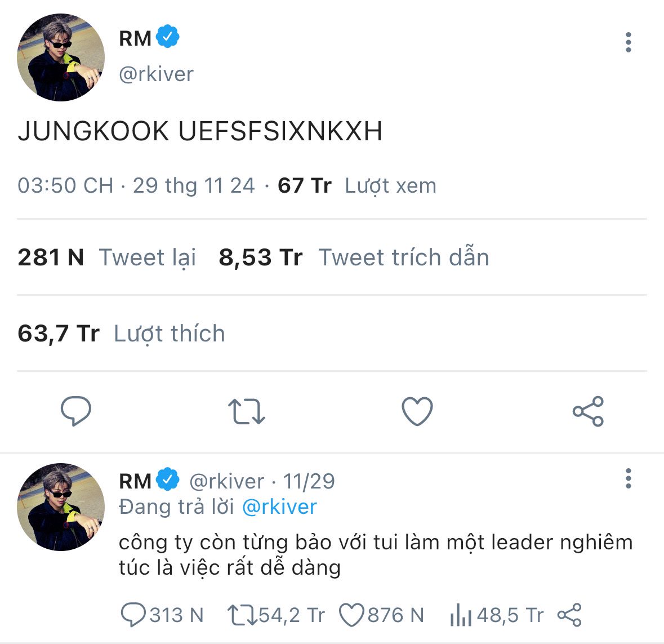Reply to the second tweet with 313 N
664x644 pixels.
click(133, 615)
